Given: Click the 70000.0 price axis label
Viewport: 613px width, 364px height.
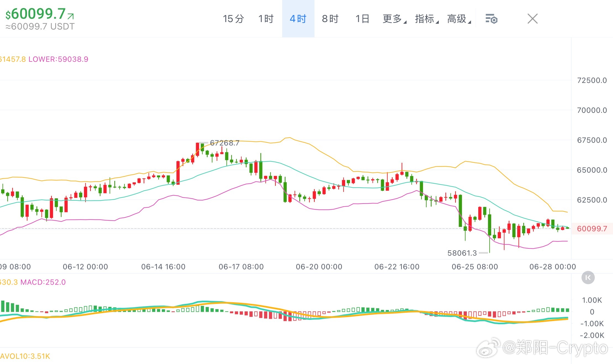Looking at the screenshot, I should (592, 110).
